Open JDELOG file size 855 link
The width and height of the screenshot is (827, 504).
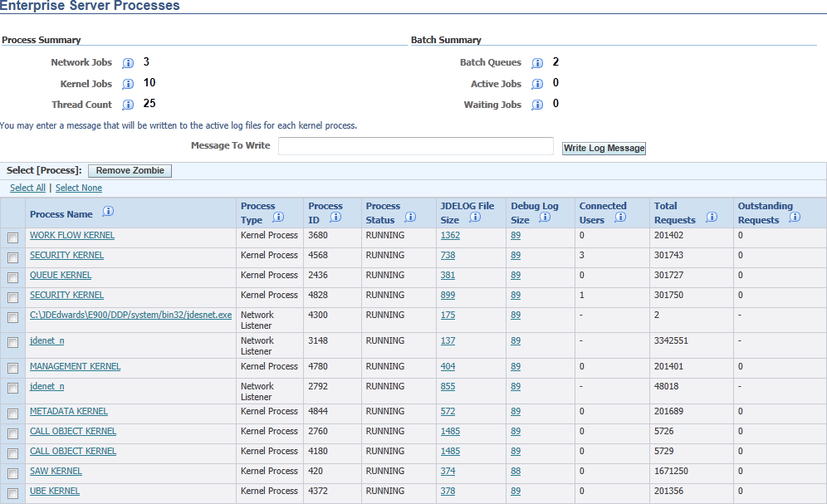(x=448, y=386)
